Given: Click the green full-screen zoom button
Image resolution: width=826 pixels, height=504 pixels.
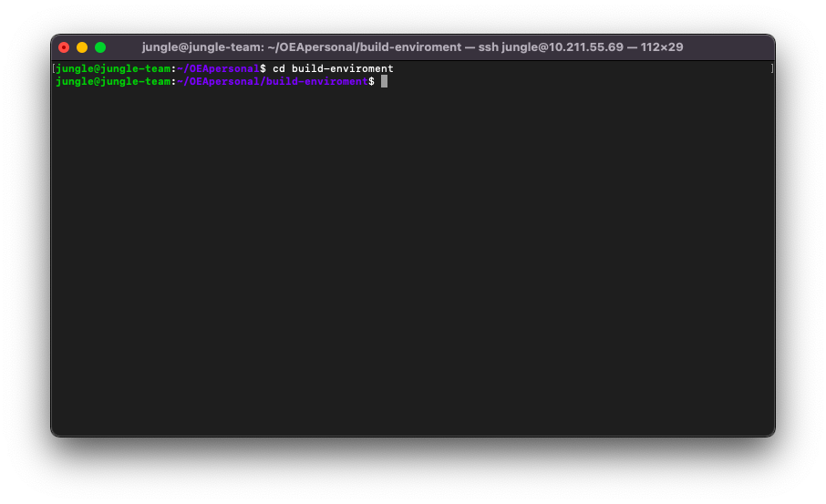Looking at the screenshot, I should [x=100, y=47].
